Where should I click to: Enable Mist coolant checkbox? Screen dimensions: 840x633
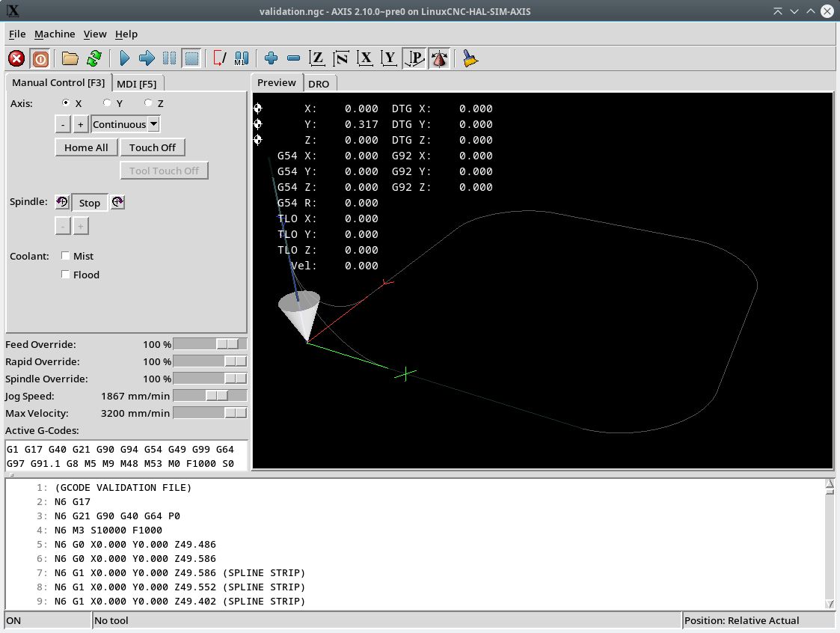coord(65,256)
